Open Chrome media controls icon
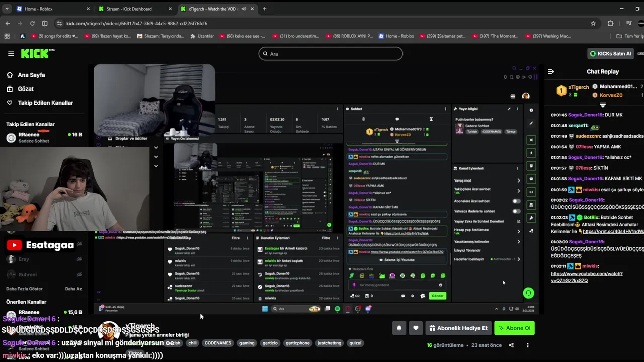Screen dimensions: 644x362 [x=629, y=23]
